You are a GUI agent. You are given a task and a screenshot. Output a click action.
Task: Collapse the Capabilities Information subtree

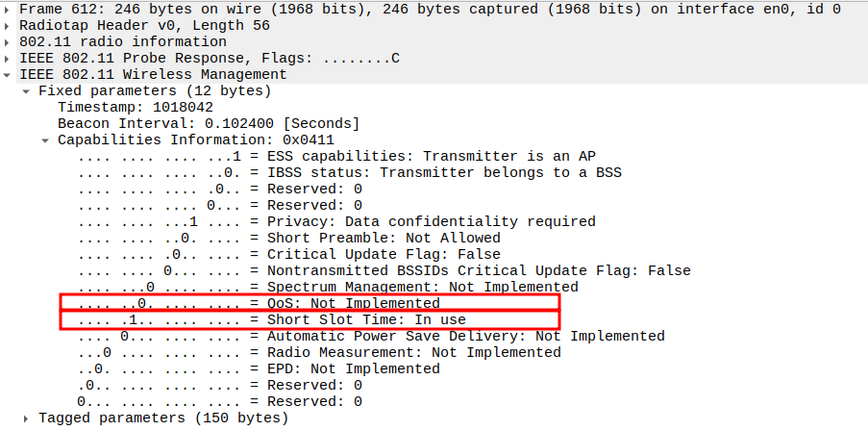pos(45,139)
